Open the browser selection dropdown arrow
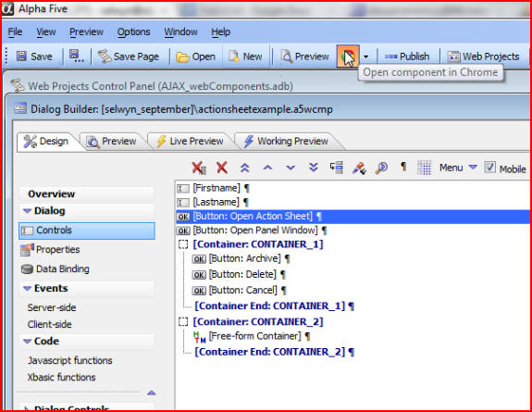 tap(365, 56)
